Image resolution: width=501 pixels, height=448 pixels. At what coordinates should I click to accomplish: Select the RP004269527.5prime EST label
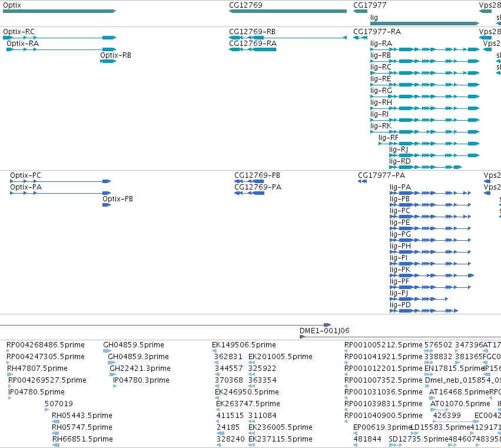(x=47, y=380)
